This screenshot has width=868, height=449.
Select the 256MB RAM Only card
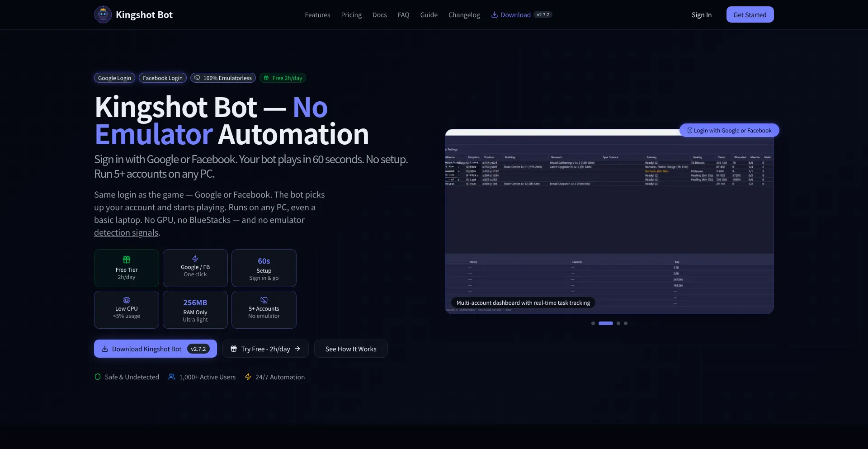(195, 310)
